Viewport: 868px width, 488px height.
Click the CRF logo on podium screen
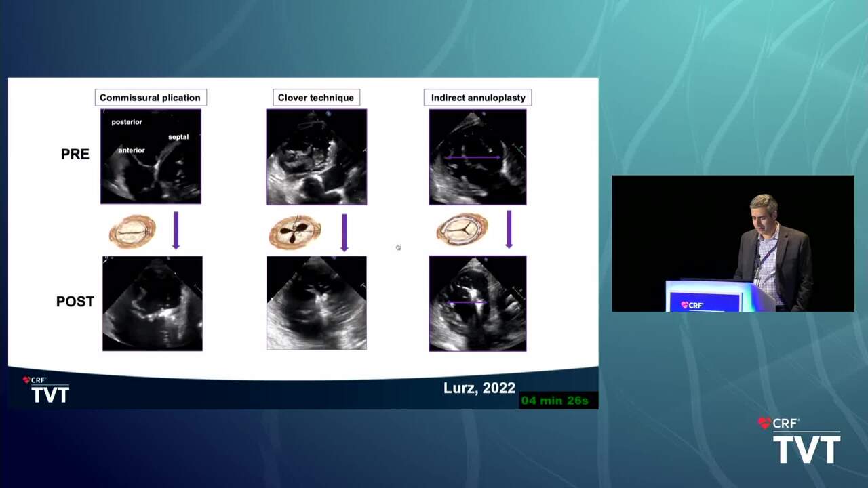tap(692, 306)
